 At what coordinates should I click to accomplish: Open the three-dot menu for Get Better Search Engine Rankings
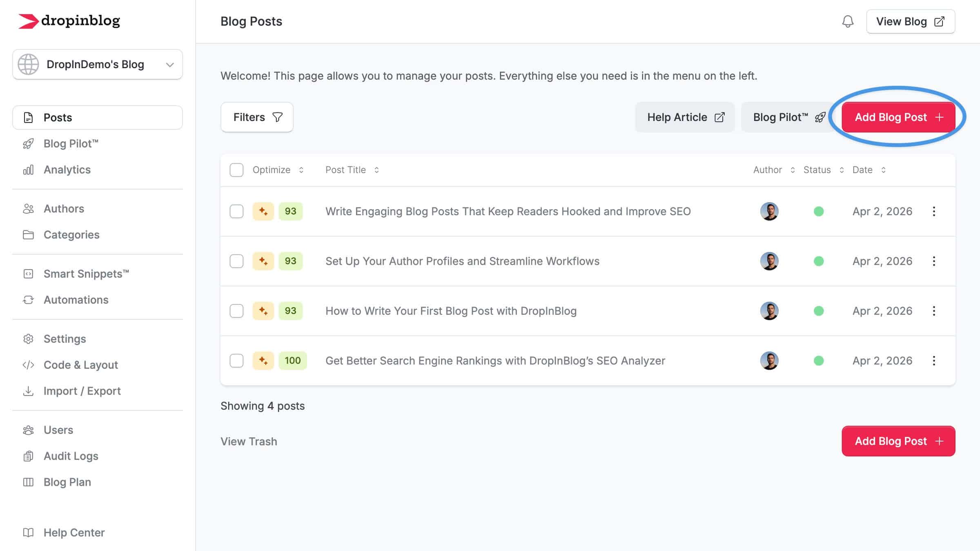[934, 361]
